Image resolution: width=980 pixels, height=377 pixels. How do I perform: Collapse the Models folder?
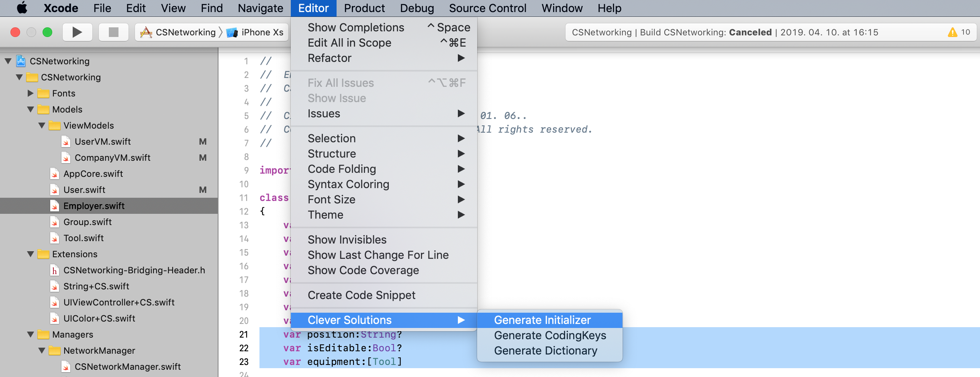pyautogui.click(x=31, y=109)
